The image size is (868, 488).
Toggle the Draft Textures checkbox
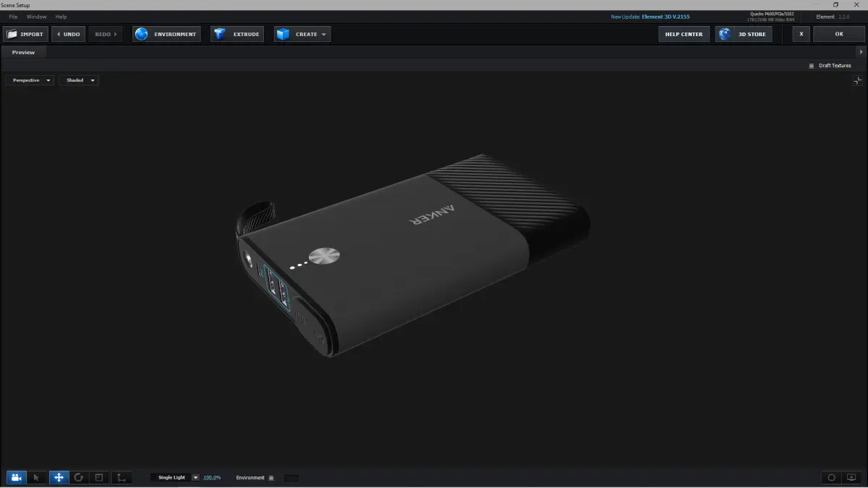click(x=812, y=66)
